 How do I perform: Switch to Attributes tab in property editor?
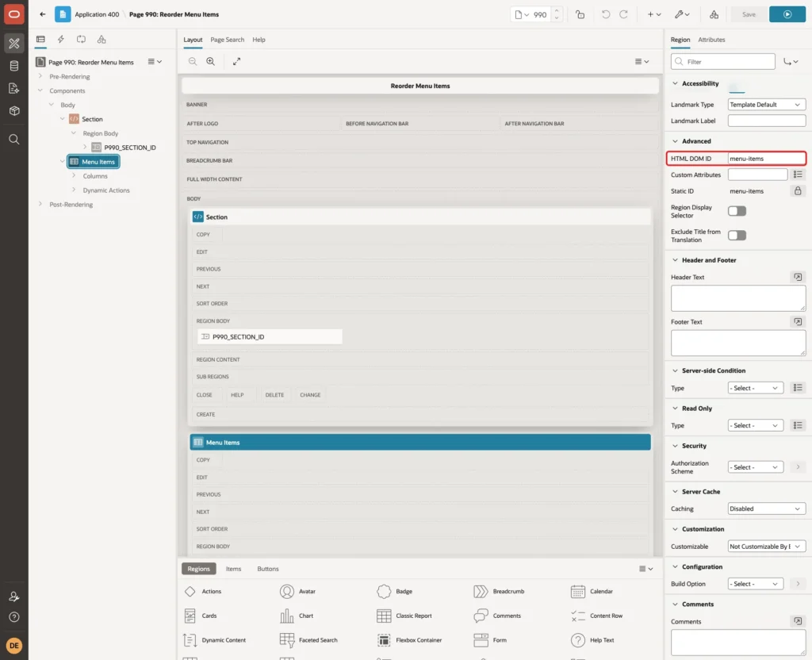click(x=711, y=40)
